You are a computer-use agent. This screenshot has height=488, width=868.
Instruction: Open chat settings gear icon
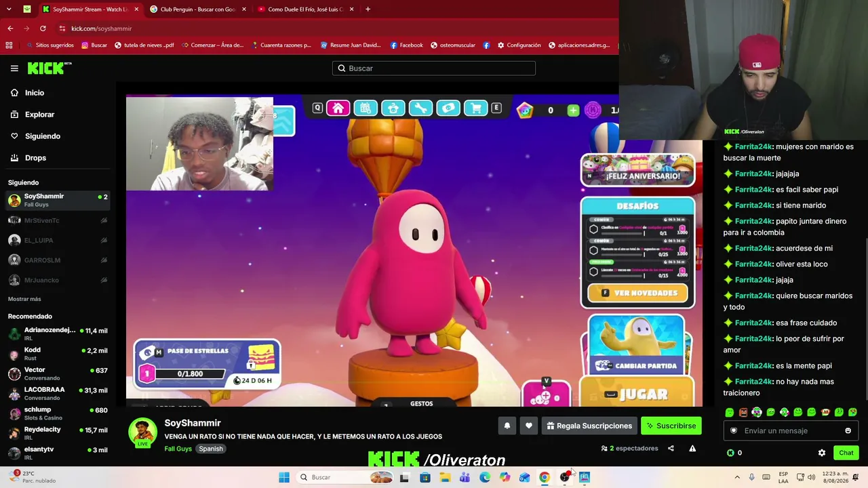tap(822, 453)
